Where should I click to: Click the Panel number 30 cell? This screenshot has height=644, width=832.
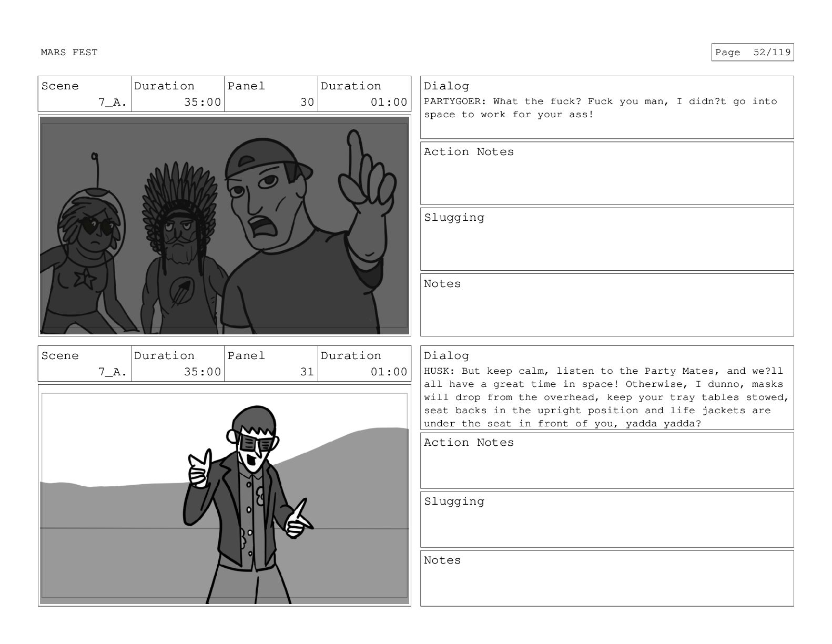[271, 94]
